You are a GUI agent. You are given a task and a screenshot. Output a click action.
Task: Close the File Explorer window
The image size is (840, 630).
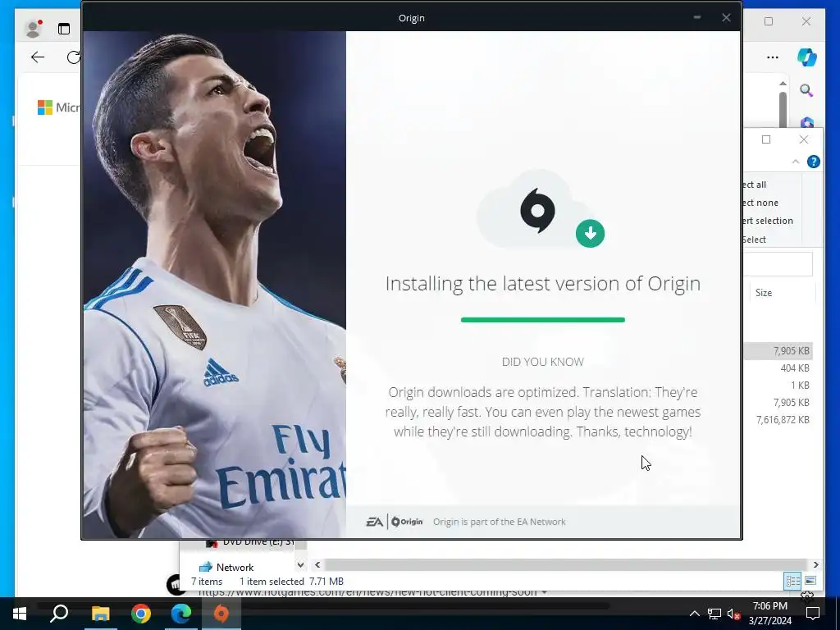(804, 139)
